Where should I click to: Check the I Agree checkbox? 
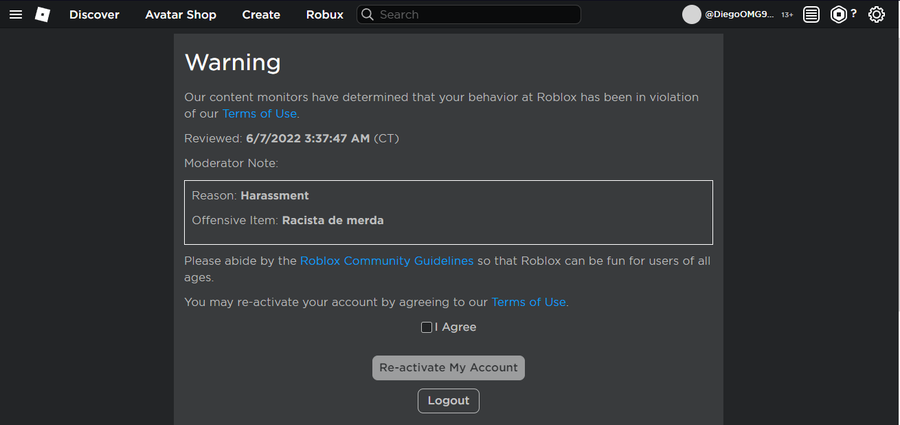tap(426, 327)
